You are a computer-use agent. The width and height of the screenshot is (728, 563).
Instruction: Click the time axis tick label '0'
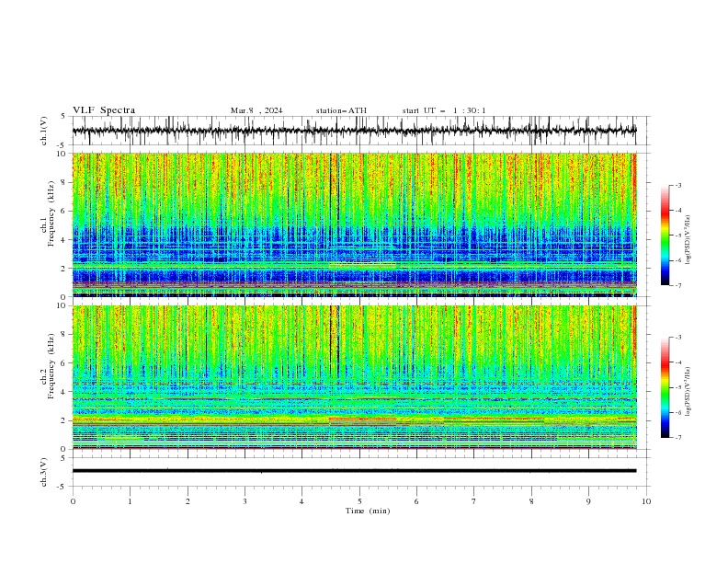click(73, 501)
